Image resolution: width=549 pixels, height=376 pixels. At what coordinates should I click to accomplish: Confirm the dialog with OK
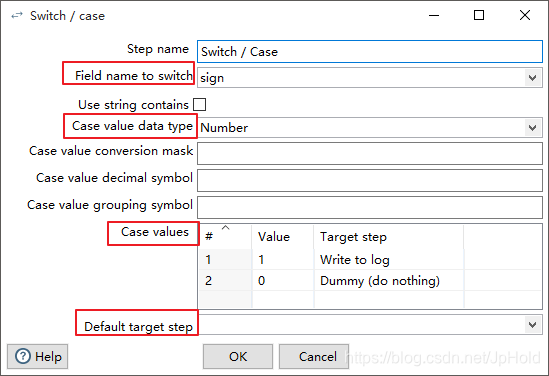[x=238, y=356]
